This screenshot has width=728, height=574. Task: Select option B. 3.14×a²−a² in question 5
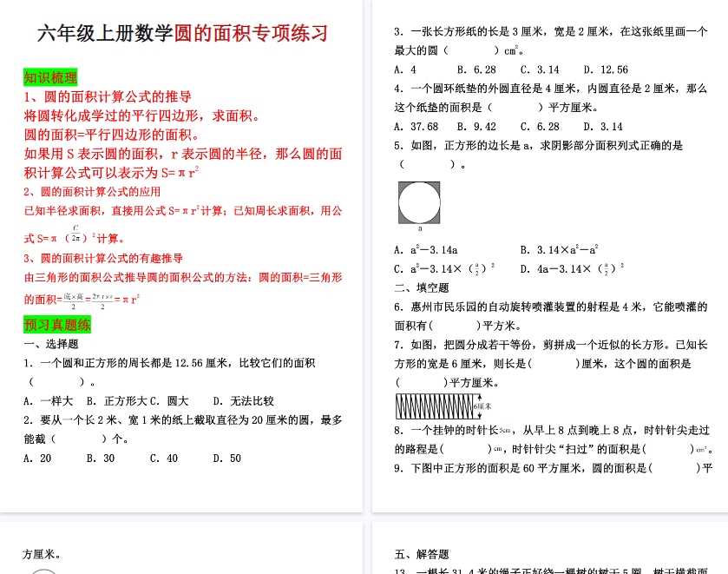click(559, 250)
